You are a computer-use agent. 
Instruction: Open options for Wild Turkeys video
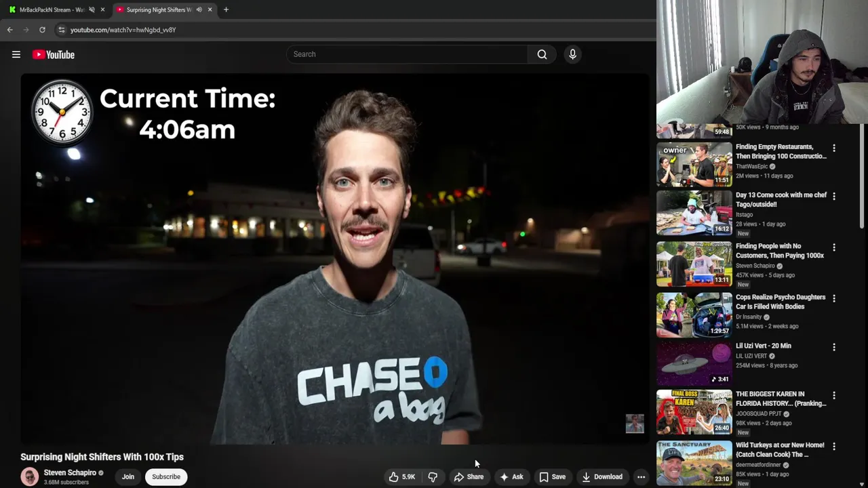pos(834,447)
